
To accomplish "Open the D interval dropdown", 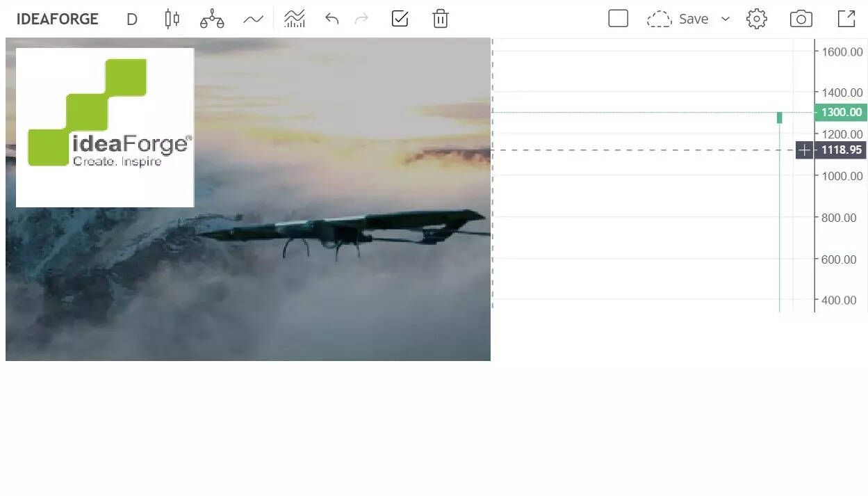I will point(131,19).
